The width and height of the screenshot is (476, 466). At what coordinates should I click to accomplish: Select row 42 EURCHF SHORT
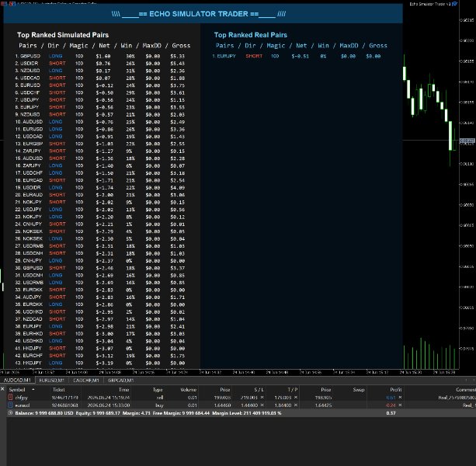(x=100, y=356)
